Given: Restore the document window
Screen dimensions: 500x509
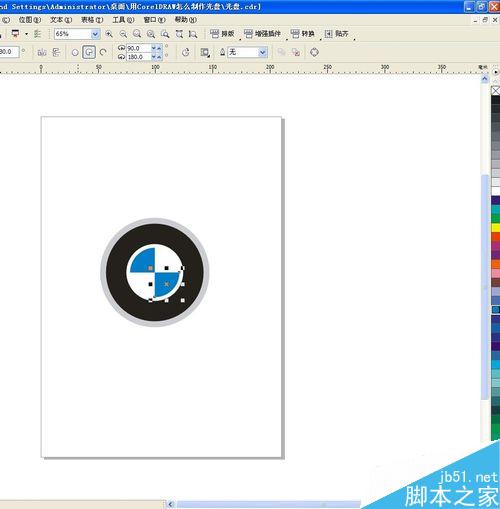Looking at the screenshot, I should click(x=485, y=20).
